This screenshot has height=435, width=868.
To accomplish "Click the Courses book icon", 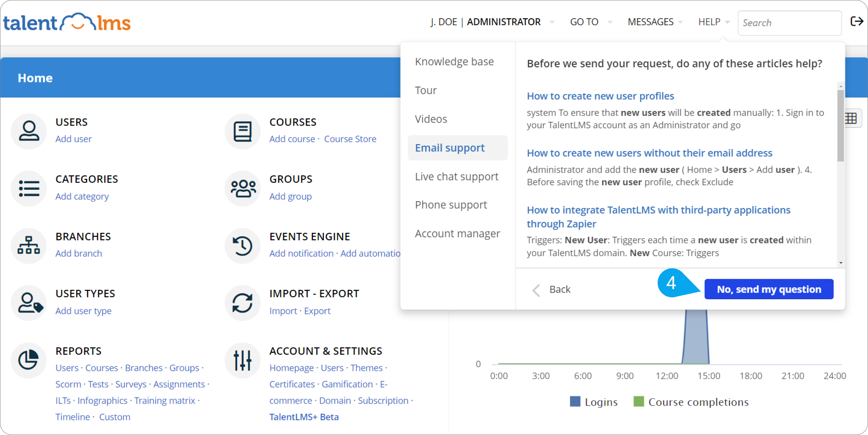I will click(x=242, y=131).
